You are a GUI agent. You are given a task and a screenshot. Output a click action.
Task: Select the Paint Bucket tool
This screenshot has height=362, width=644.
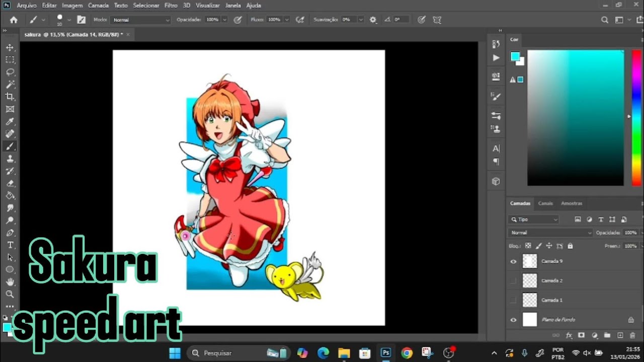point(10,196)
